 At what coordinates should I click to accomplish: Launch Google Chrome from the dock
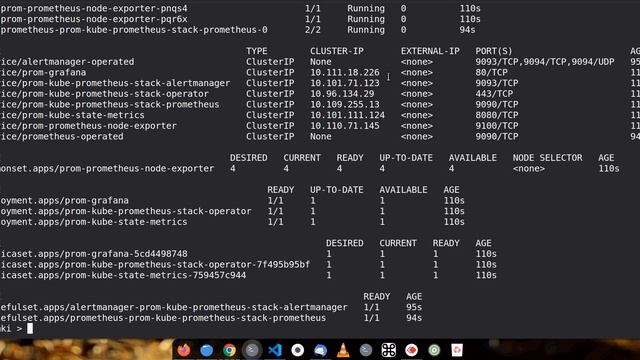(229, 350)
